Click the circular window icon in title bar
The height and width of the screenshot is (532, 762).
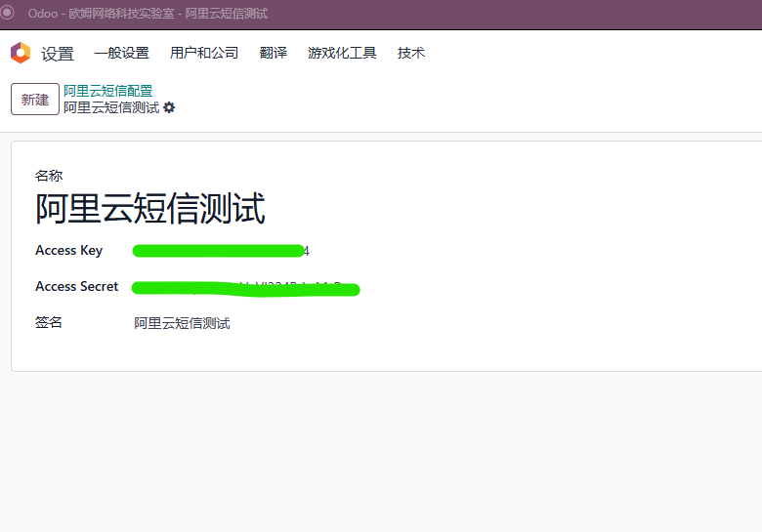tap(7, 13)
